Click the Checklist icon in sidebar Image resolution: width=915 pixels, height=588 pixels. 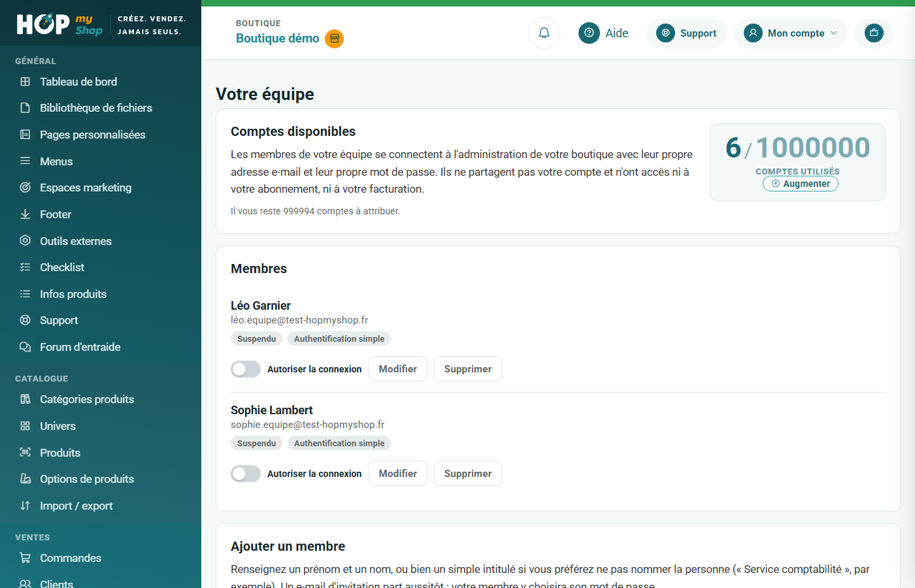(25, 267)
